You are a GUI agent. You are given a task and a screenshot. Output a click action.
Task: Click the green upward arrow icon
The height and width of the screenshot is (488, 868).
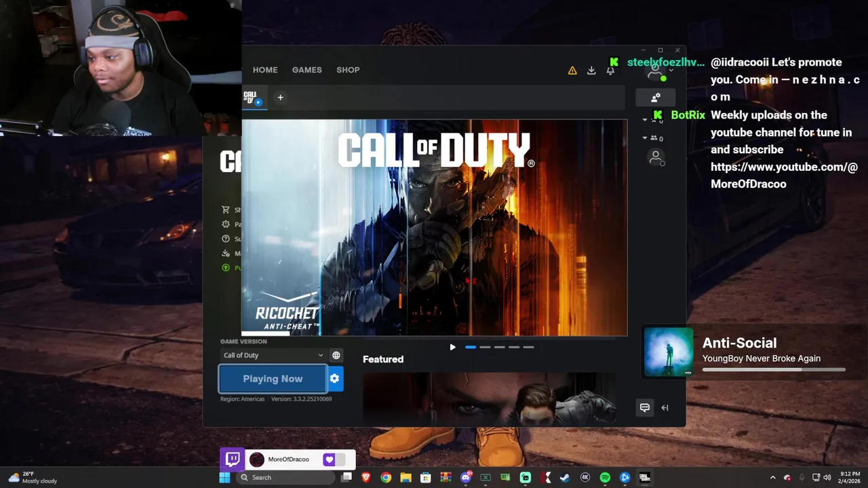(226, 268)
